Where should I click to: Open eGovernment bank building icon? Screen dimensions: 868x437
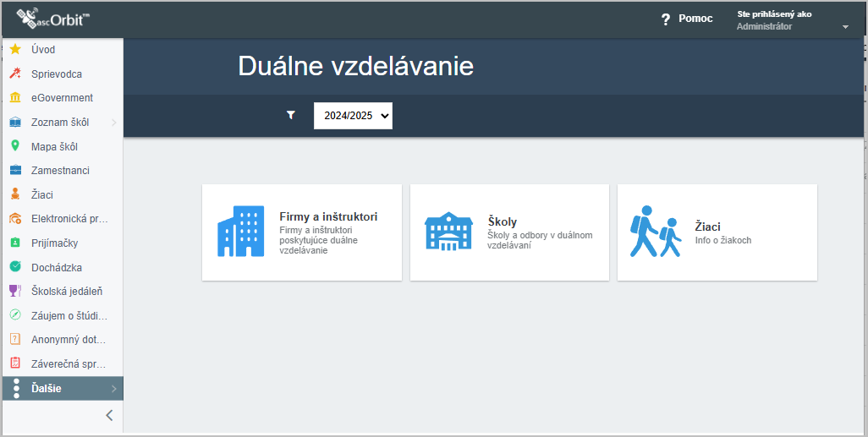pyautogui.click(x=15, y=97)
